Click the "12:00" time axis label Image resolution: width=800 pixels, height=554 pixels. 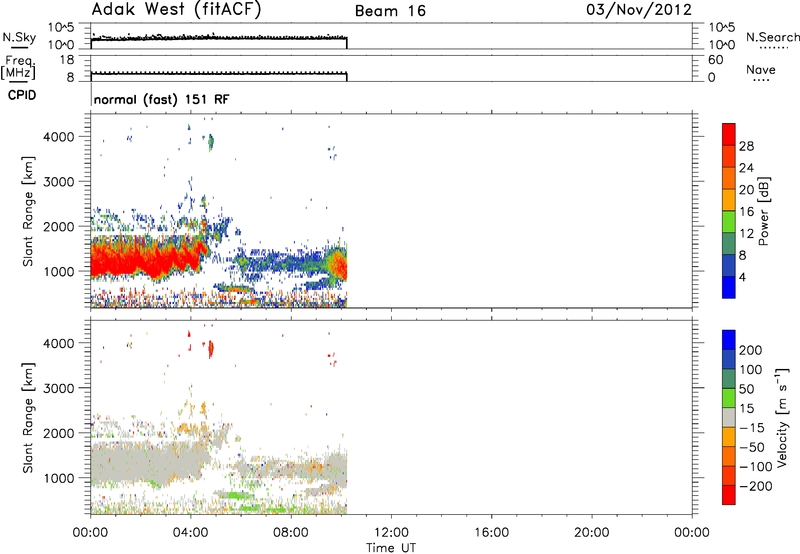click(391, 533)
